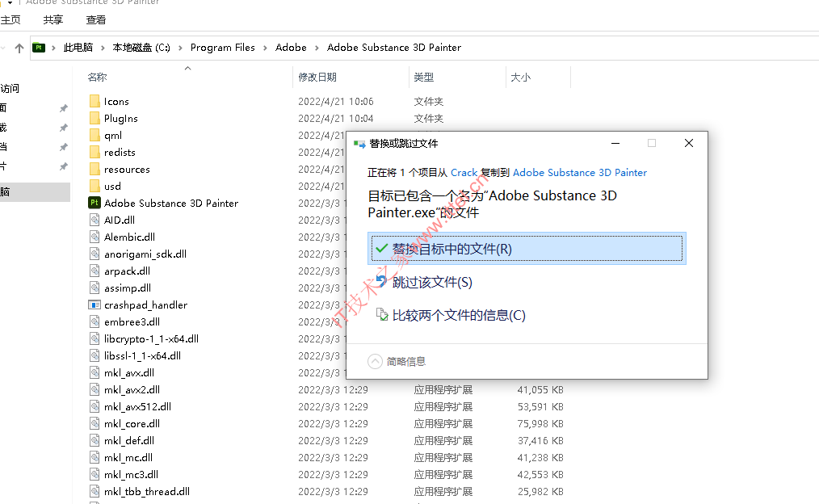
Task: Select the file named anorigami_sdk.dll
Action: [145, 254]
